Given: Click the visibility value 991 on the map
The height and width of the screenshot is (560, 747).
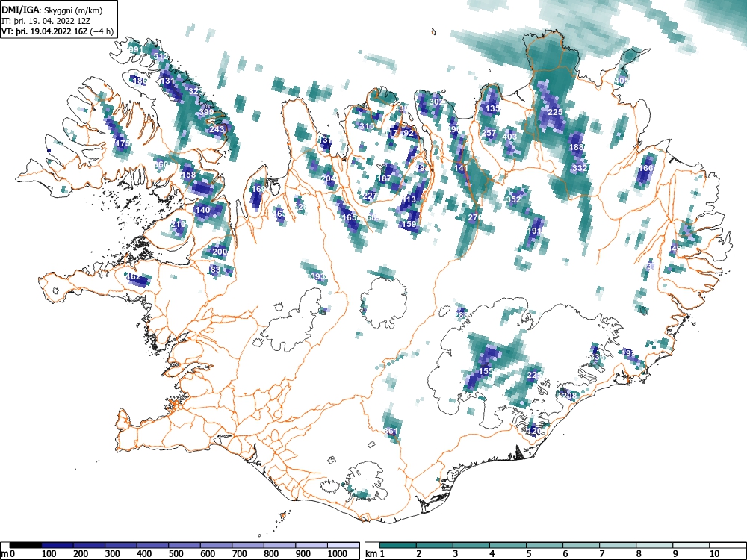Looking at the screenshot, I should pyautogui.click(x=136, y=49).
